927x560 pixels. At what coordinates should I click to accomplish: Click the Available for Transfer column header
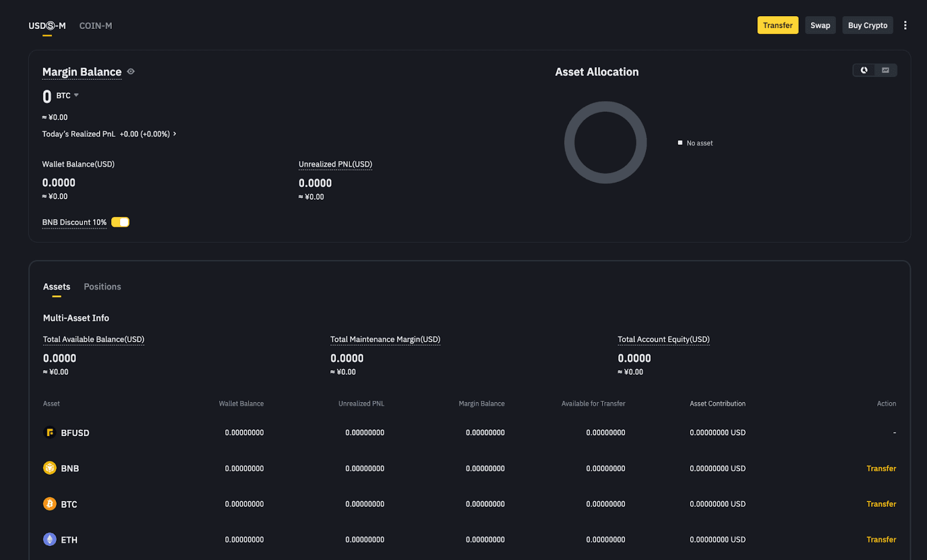[x=593, y=404]
